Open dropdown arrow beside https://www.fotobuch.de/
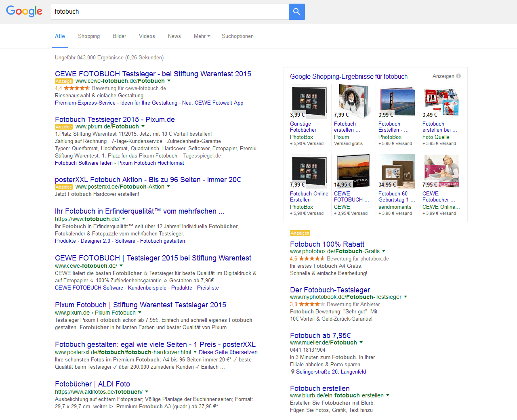This screenshot has height=420, width=517. click(124, 219)
